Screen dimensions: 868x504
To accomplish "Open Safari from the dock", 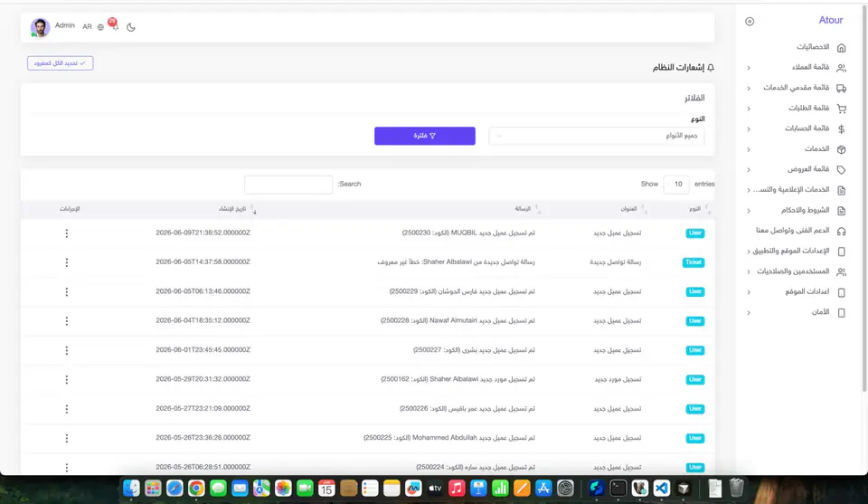I will coord(175,488).
